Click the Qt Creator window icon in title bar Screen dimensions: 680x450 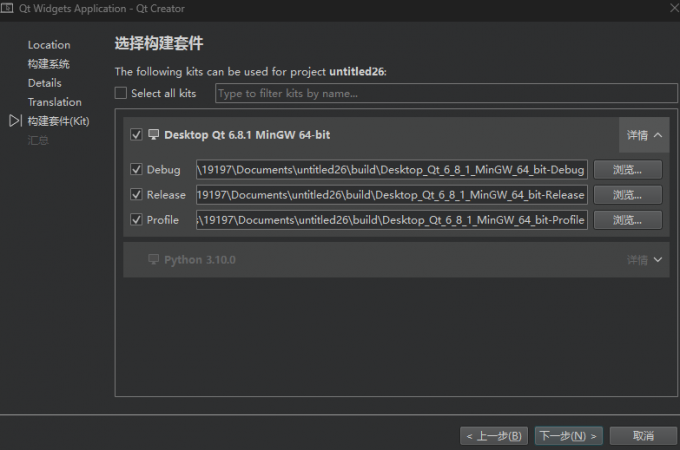coord(8,7)
